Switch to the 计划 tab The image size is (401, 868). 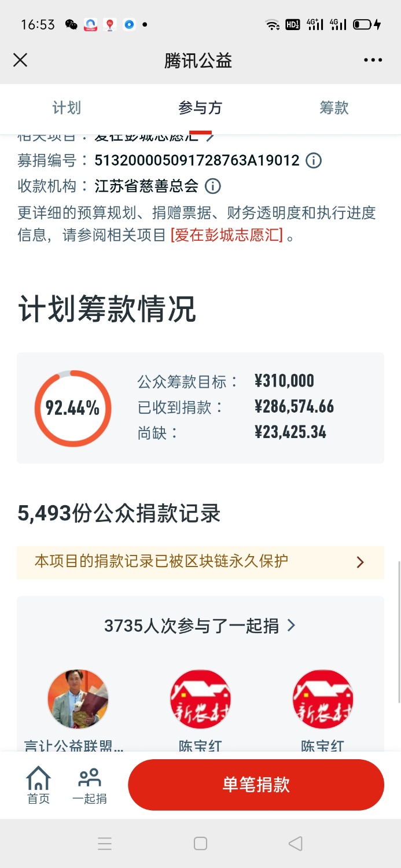67,108
